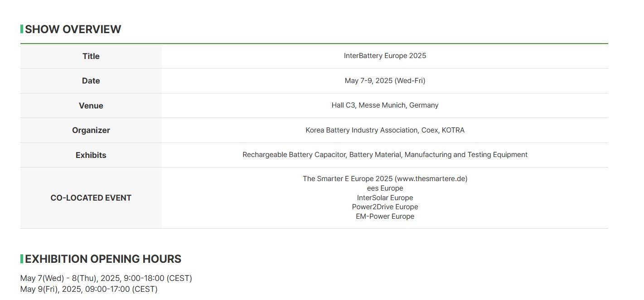
Task: Click the Rechargeable Battery Capacitor exhibits text
Action: pyautogui.click(x=385, y=155)
